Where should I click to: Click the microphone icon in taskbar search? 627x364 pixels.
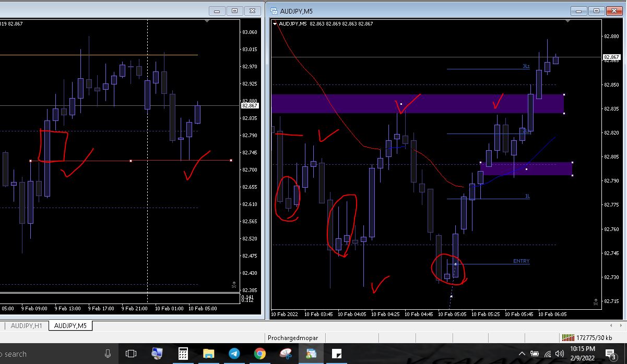click(108, 354)
